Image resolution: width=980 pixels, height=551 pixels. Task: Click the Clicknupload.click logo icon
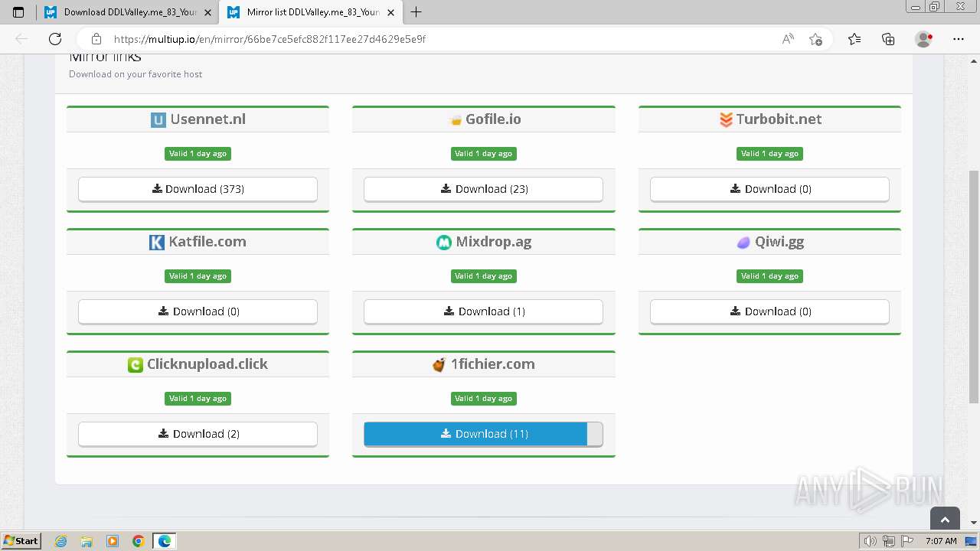(x=136, y=365)
